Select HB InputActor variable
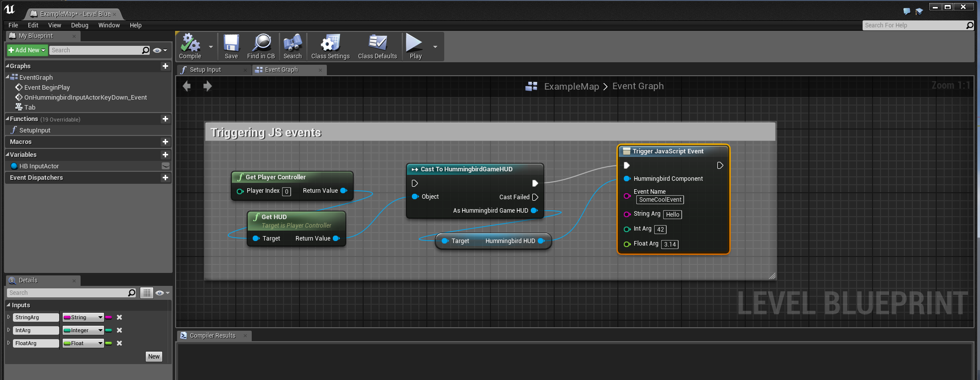Viewport: 980px width, 380px height. click(39, 166)
